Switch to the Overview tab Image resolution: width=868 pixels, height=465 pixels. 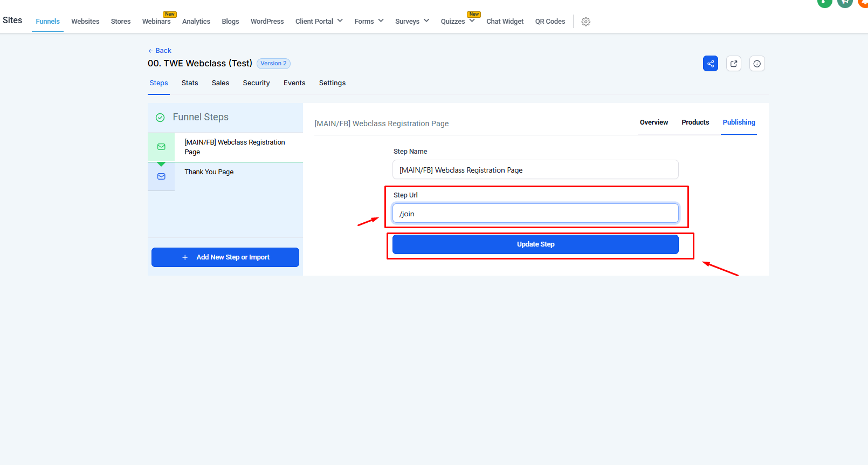pyautogui.click(x=653, y=122)
